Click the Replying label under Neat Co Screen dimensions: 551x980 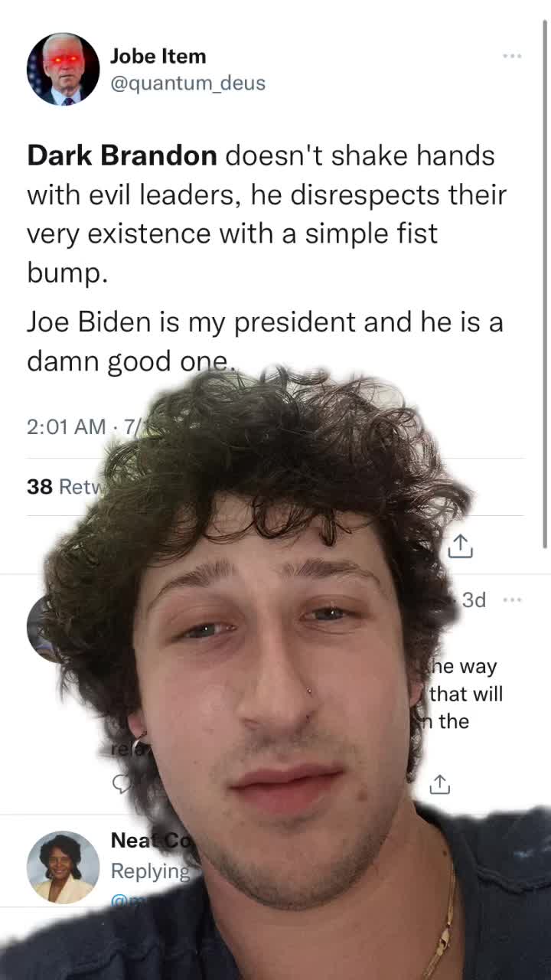pyautogui.click(x=150, y=871)
